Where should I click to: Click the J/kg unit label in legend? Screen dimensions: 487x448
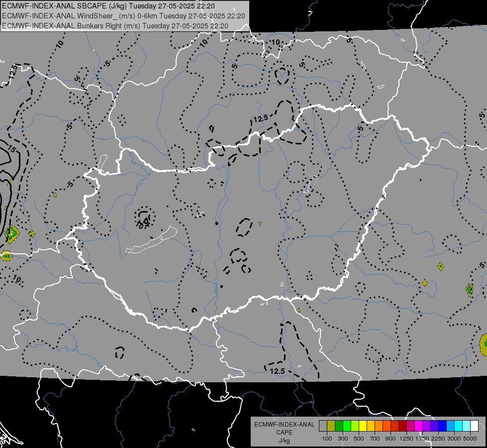(284, 441)
